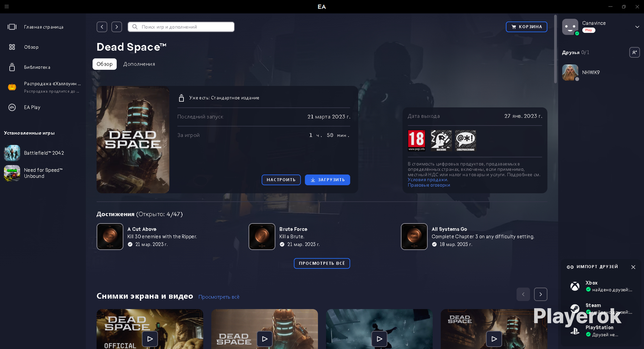The width and height of the screenshot is (644, 349).
Task: Open Главная страница from the sidebar
Action: click(43, 27)
